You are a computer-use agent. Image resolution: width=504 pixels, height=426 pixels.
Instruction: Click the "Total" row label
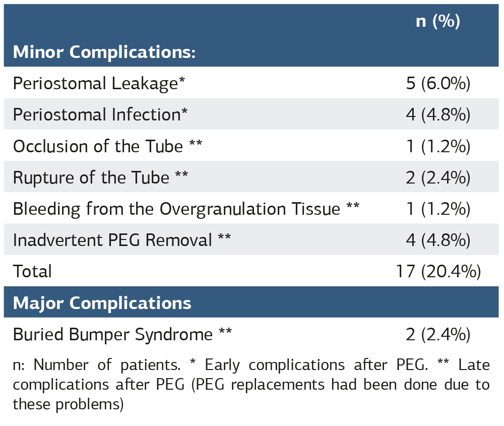pyautogui.click(x=32, y=271)
